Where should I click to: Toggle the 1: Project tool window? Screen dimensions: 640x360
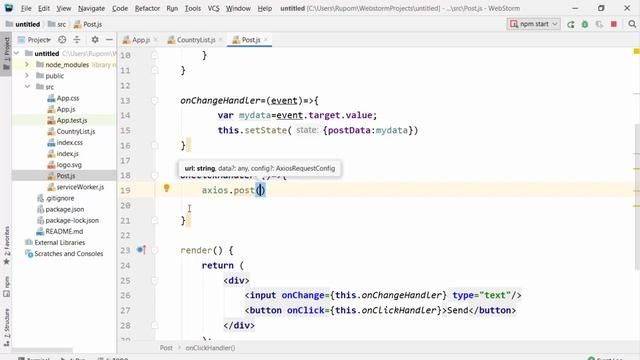pyautogui.click(x=6, y=53)
